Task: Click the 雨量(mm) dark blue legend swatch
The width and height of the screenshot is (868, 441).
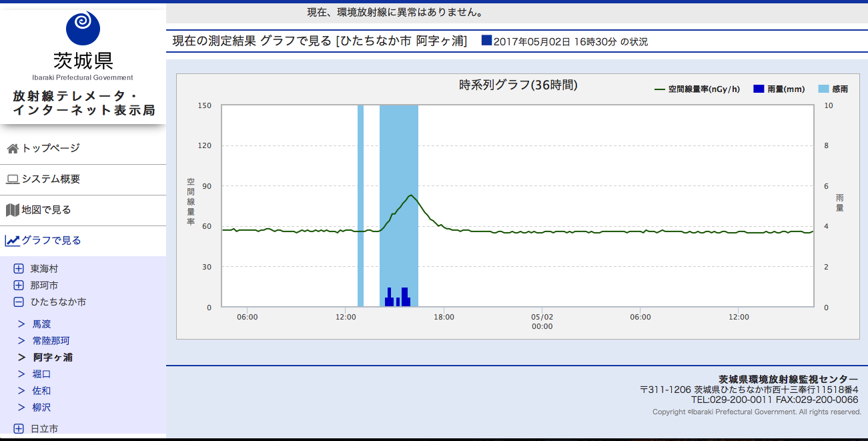Action: (x=758, y=89)
